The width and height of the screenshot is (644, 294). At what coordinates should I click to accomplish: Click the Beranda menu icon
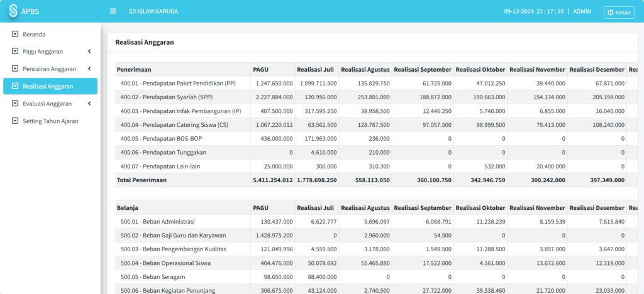point(15,34)
